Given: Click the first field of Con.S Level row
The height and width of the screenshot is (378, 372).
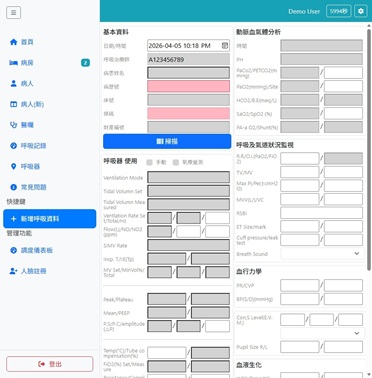Looking at the screenshot, I should [x=292, y=320].
